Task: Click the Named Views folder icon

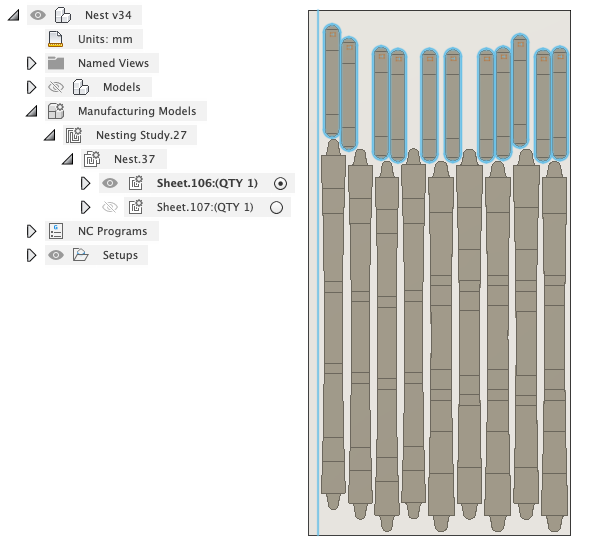Action: pyautogui.click(x=56, y=63)
